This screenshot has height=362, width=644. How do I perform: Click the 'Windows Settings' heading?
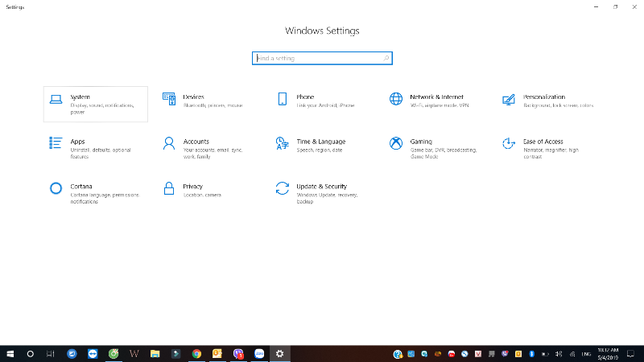pyautogui.click(x=322, y=31)
